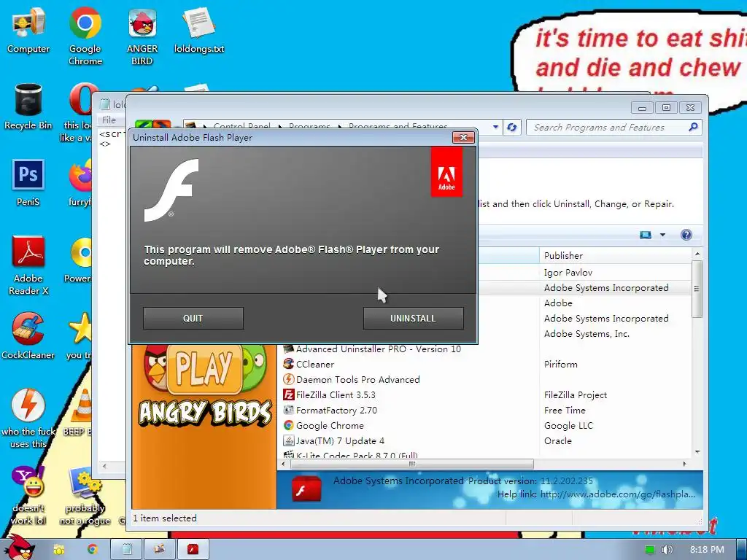747x560 pixels.
Task: Select the CockCleaner desktop icon
Action: (28, 335)
